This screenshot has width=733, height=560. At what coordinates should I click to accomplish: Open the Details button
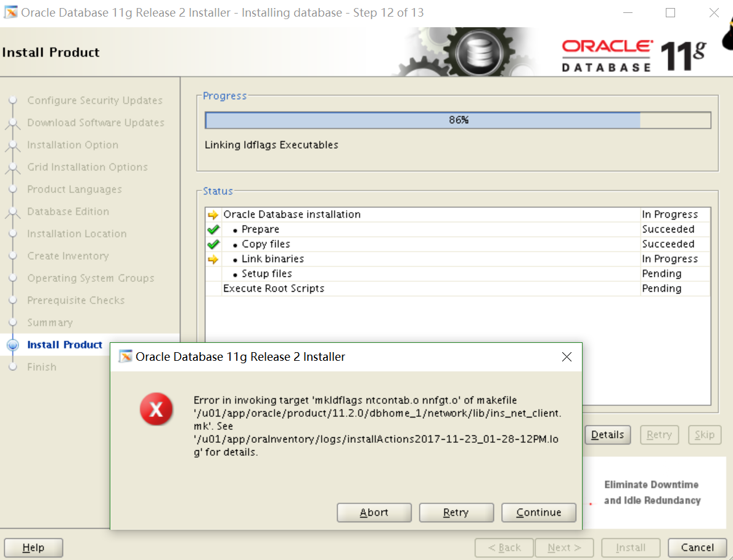coord(607,435)
